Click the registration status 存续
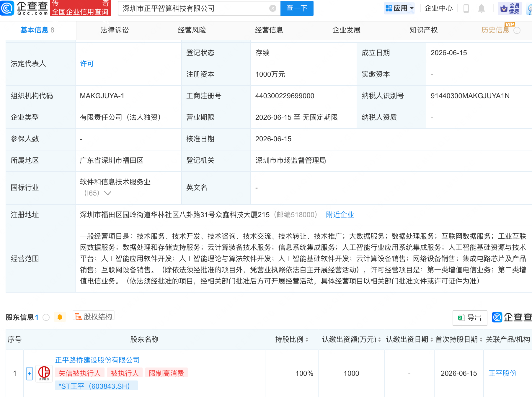532x397 pixels. pyautogui.click(x=262, y=53)
